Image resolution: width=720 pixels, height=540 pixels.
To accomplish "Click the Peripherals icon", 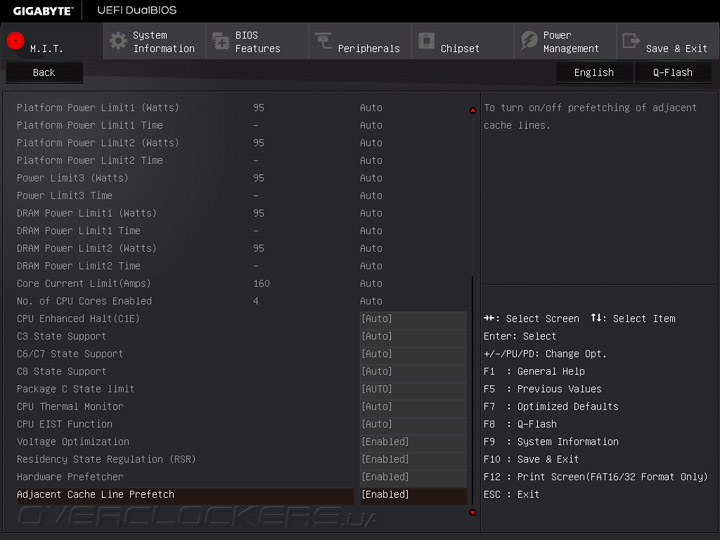I will tap(323, 41).
